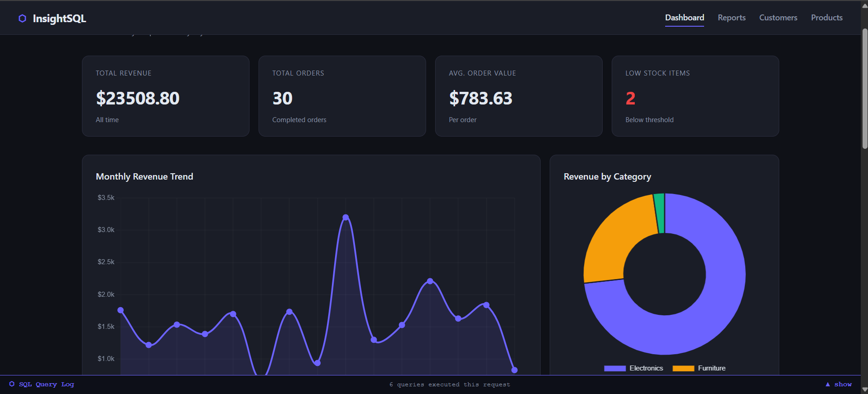Click the small green donut segment
Screen dimensions: 868x394
click(659, 213)
